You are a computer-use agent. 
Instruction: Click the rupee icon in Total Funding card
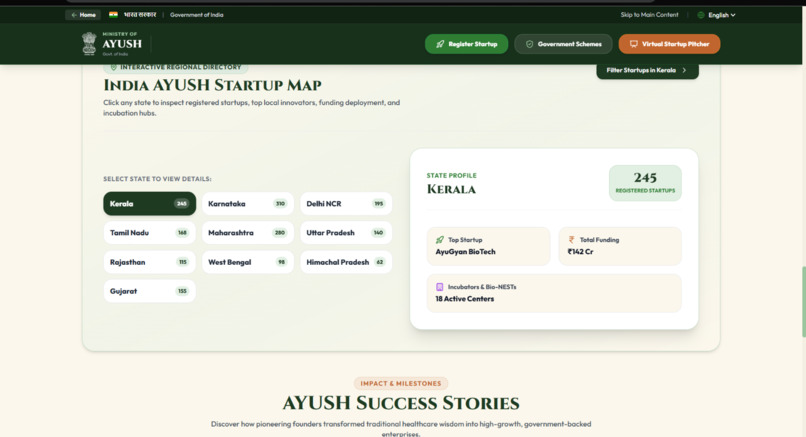click(x=572, y=240)
